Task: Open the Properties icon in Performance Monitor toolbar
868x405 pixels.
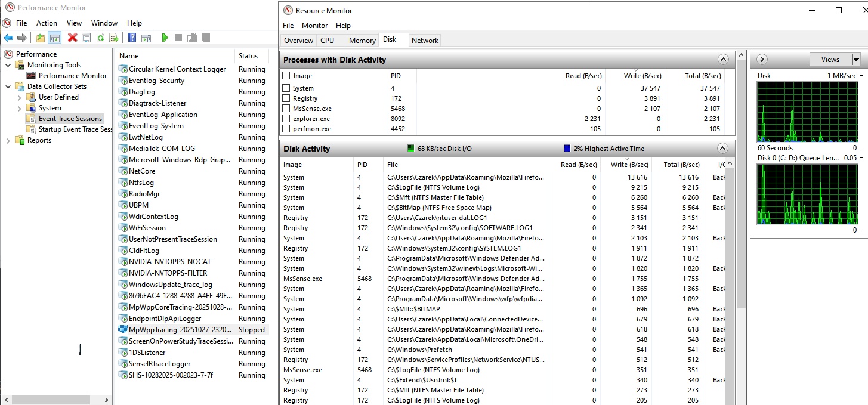Action: tap(86, 38)
